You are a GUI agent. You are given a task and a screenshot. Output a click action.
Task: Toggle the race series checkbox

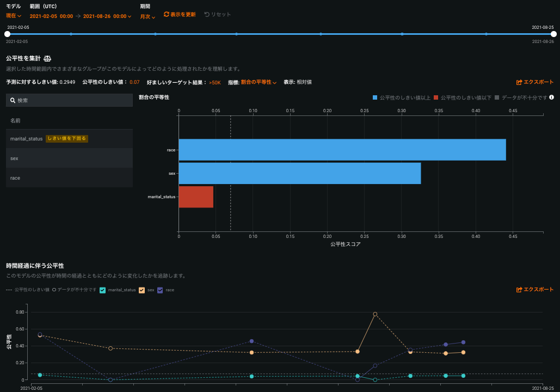[x=160, y=290]
